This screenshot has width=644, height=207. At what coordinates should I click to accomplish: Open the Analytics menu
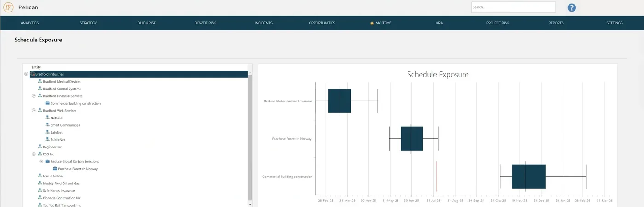(x=30, y=23)
